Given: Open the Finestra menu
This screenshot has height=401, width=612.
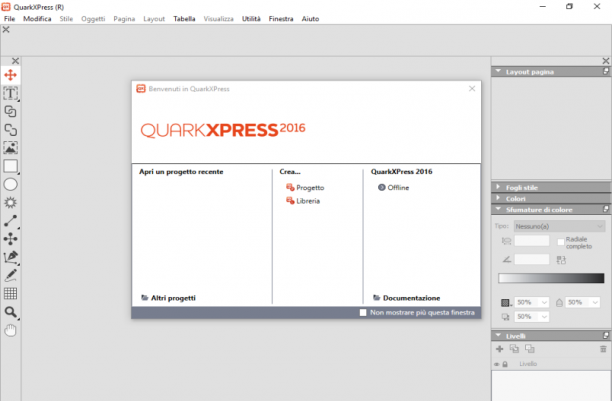Looking at the screenshot, I should point(281,19).
